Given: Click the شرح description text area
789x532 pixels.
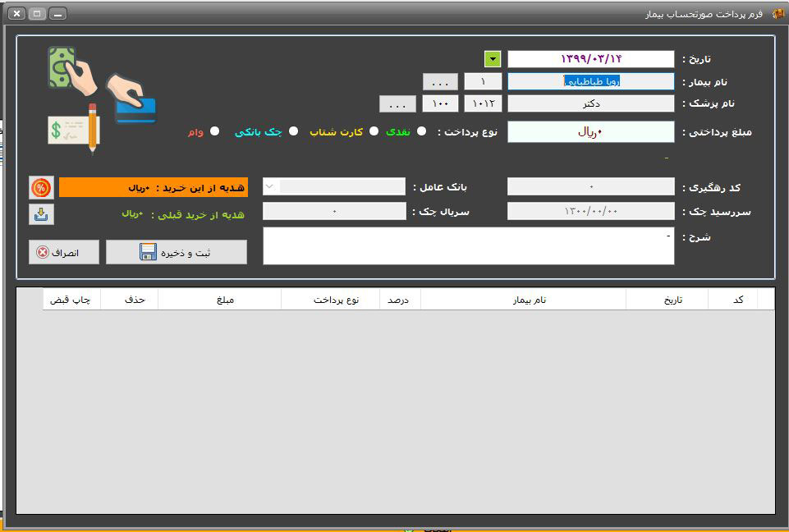Looking at the screenshot, I should pos(469,246).
